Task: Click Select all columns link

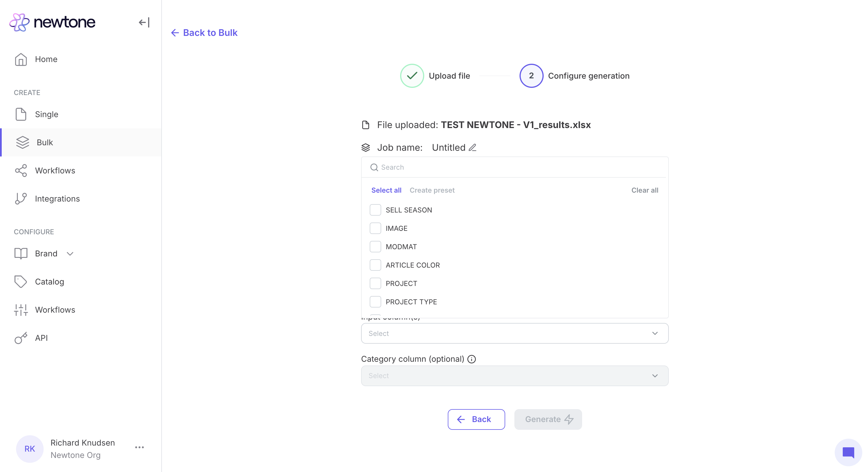Action: [386, 190]
